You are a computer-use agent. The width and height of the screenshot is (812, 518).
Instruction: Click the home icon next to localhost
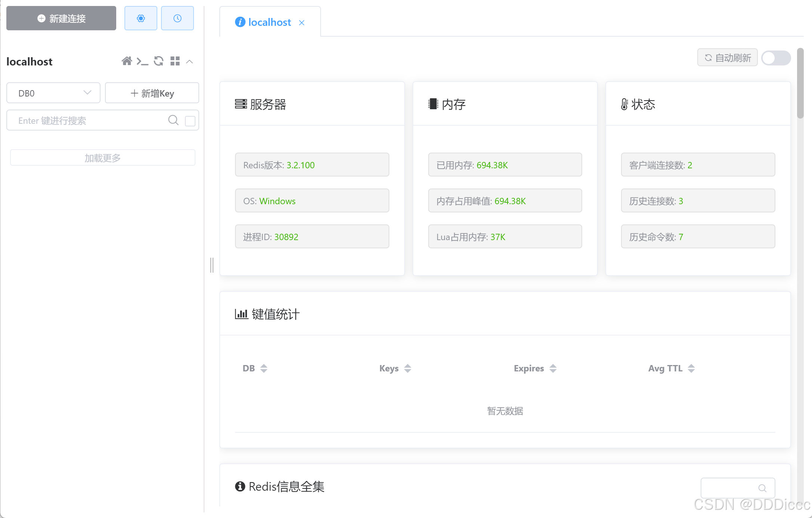click(127, 61)
